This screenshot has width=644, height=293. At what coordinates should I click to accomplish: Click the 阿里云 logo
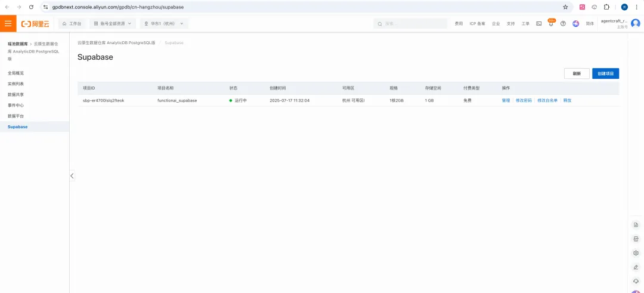pyautogui.click(x=35, y=24)
